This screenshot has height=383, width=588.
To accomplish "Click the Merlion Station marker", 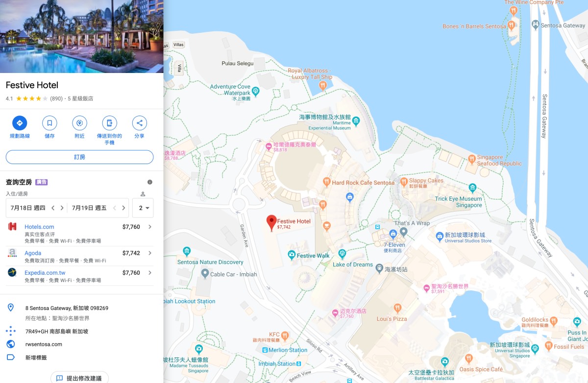I will click(x=265, y=350).
